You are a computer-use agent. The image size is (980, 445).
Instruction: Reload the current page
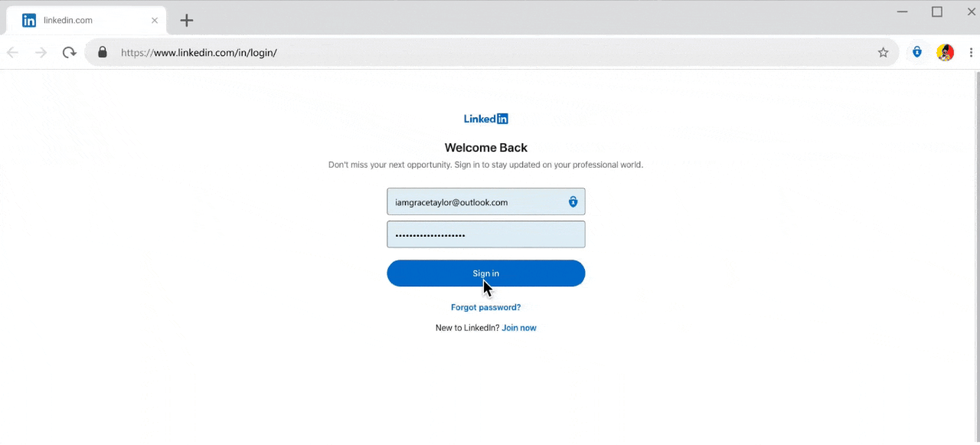pyautogui.click(x=69, y=52)
